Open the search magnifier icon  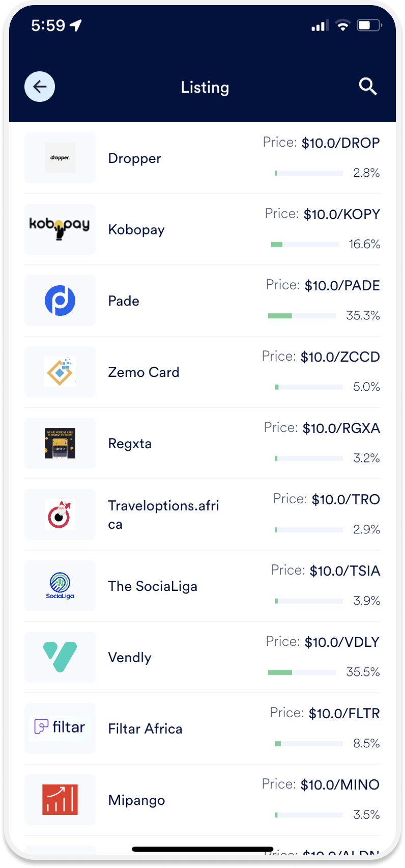[x=367, y=87]
